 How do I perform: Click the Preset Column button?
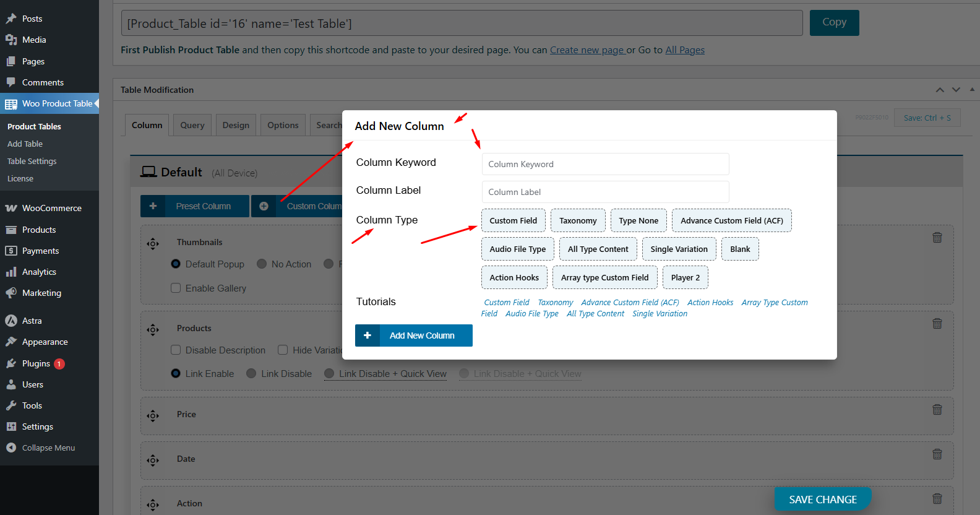pyautogui.click(x=194, y=206)
